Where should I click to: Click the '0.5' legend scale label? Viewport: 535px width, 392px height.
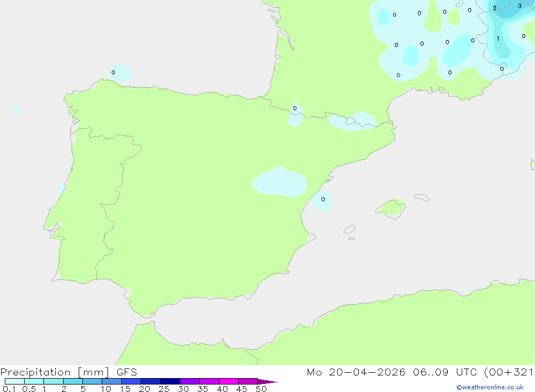point(29,389)
